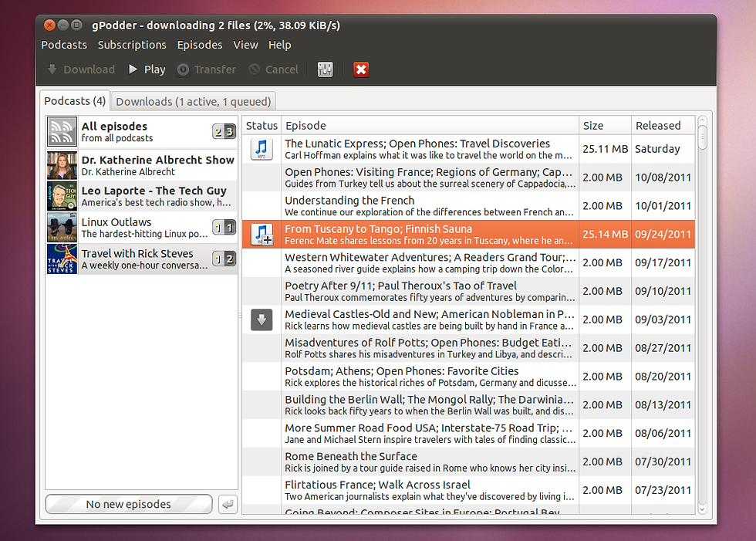Screen dimensions: 756x541
Task: Click the No new episodes button
Action: (x=129, y=505)
